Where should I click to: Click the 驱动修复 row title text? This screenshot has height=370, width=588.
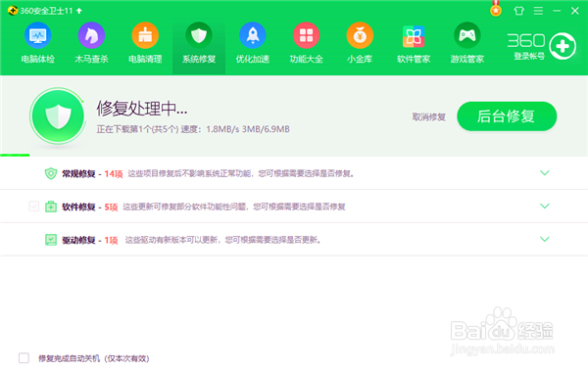78,240
